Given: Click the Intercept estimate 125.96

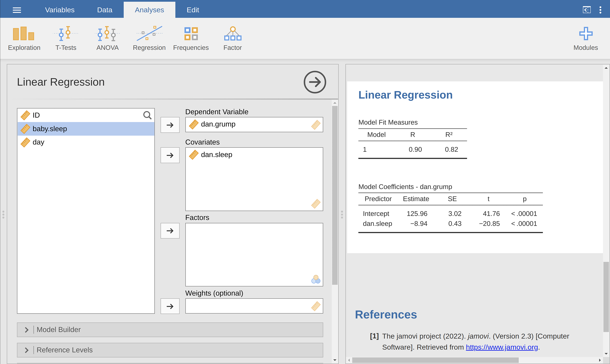Looking at the screenshot, I should 417,214.
